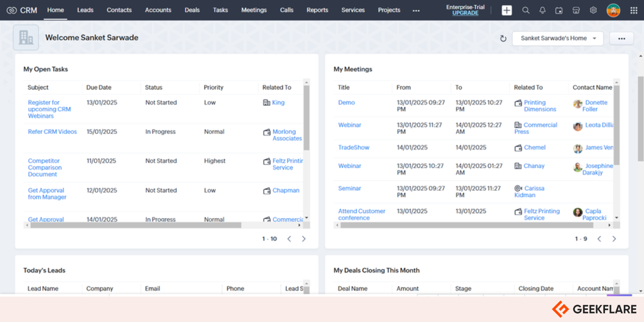Open the notifications bell icon

[543, 10]
